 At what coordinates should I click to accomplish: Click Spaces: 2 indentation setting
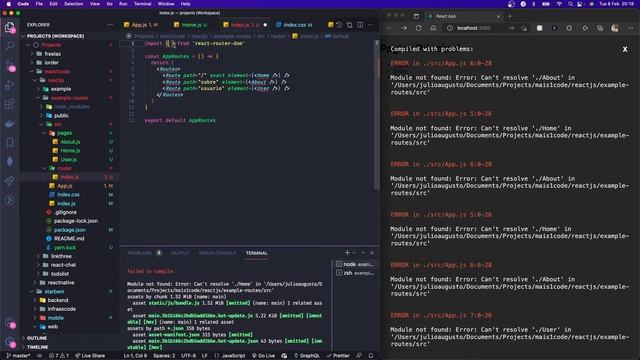pos(164,356)
